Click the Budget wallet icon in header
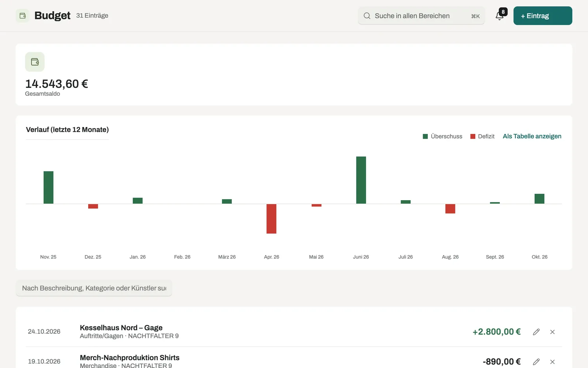The image size is (588, 368). coord(22,16)
